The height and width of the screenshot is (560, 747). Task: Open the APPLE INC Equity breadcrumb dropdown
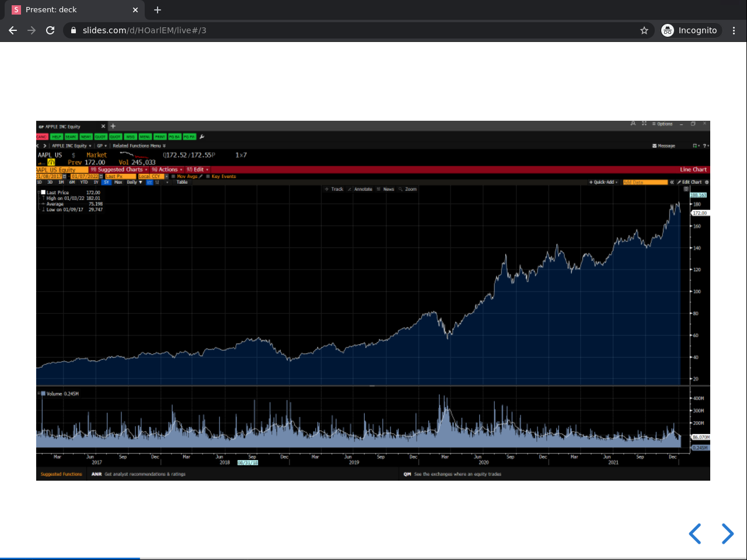pyautogui.click(x=71, y=146)
